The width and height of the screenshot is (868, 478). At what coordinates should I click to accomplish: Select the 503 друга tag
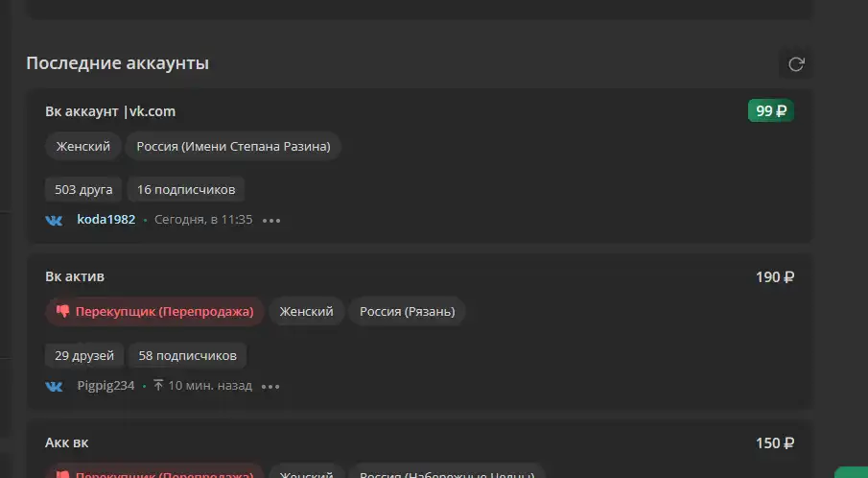pos(83,189)
